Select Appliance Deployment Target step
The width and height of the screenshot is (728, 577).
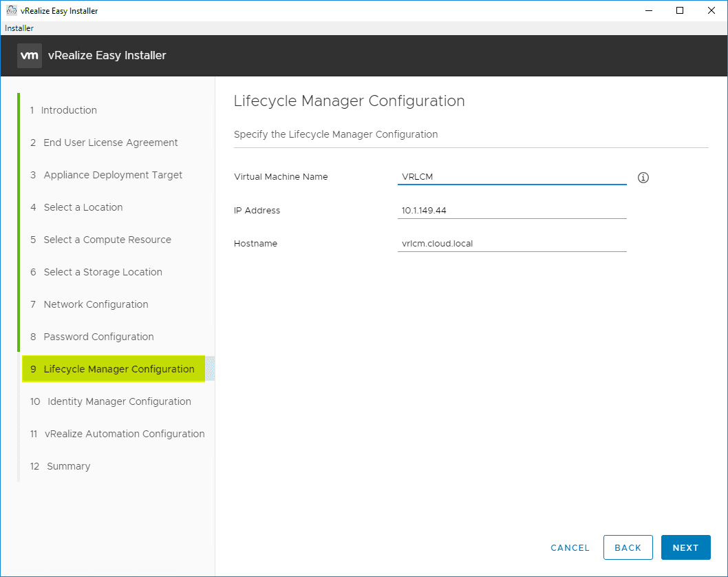(113, 175)
